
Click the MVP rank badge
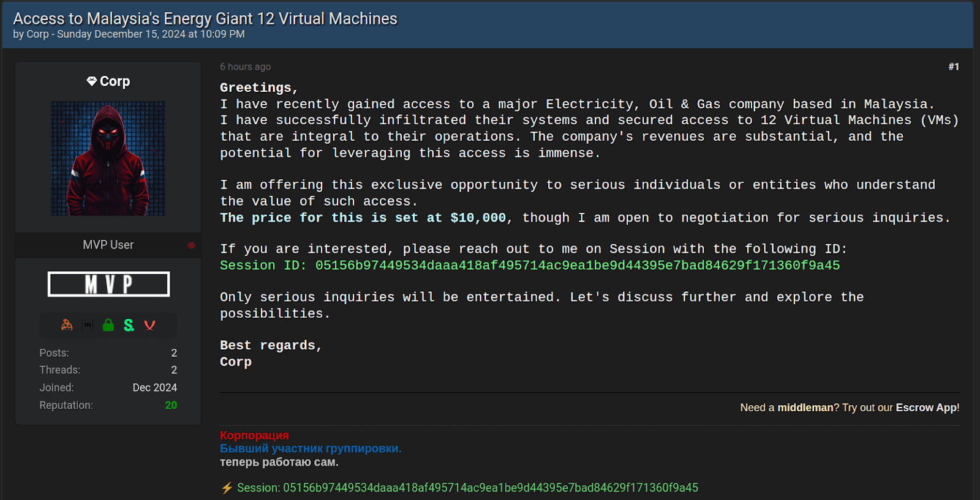coord(108,284)
